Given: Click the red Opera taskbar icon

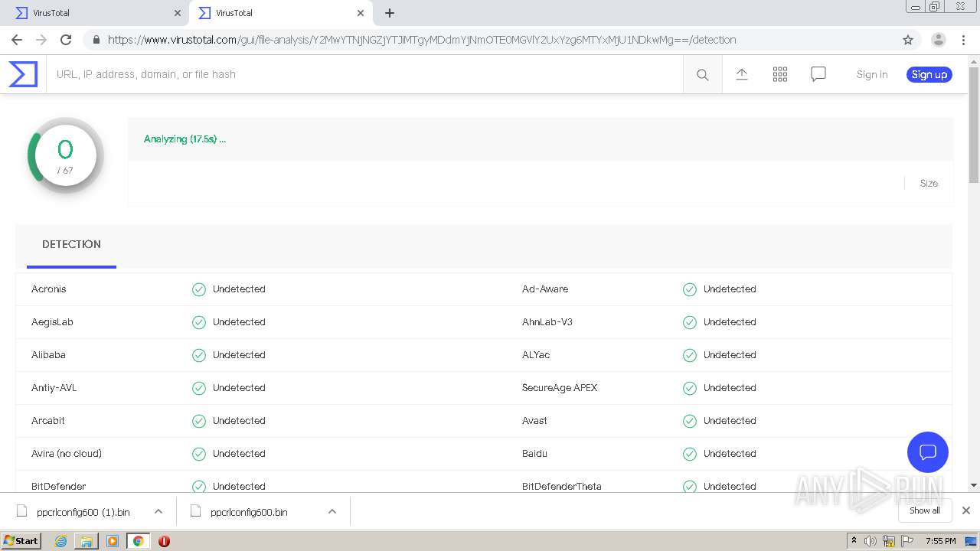Looking at the screenshot, I should 164,541.
